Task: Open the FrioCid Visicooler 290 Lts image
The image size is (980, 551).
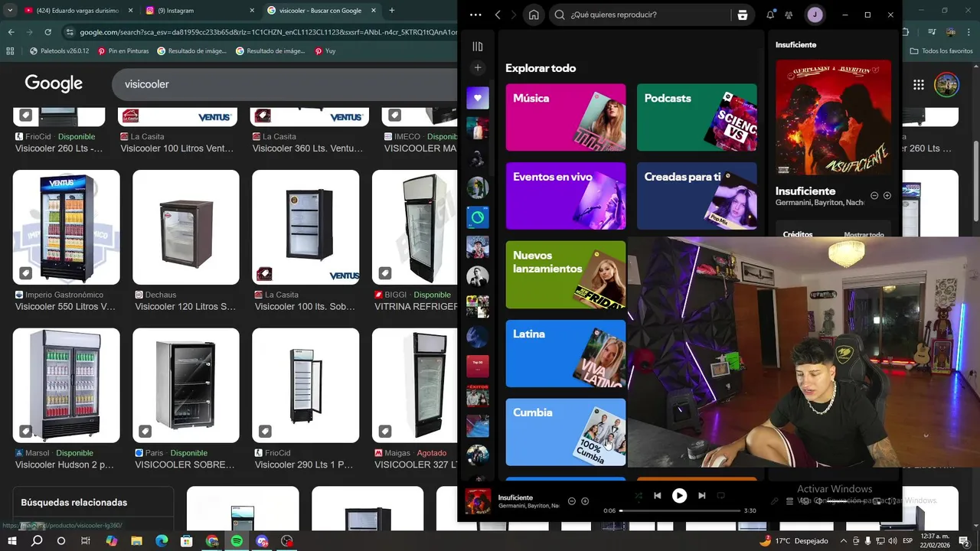Action: click(x=305, y=386)
